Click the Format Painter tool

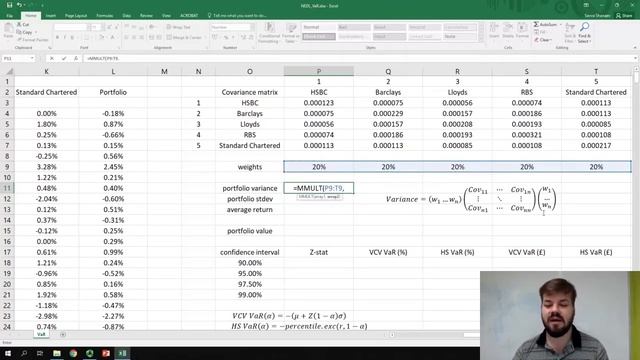[x=33, y=40]
